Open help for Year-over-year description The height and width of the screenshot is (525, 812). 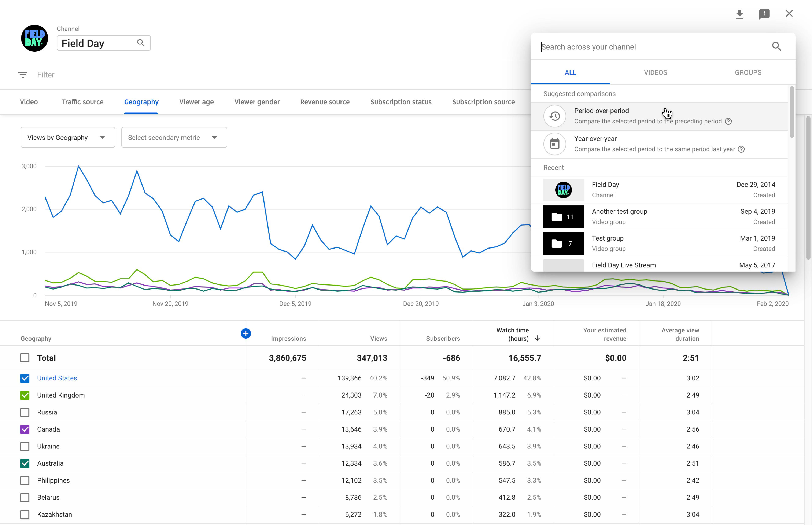(x=741, y=149)
